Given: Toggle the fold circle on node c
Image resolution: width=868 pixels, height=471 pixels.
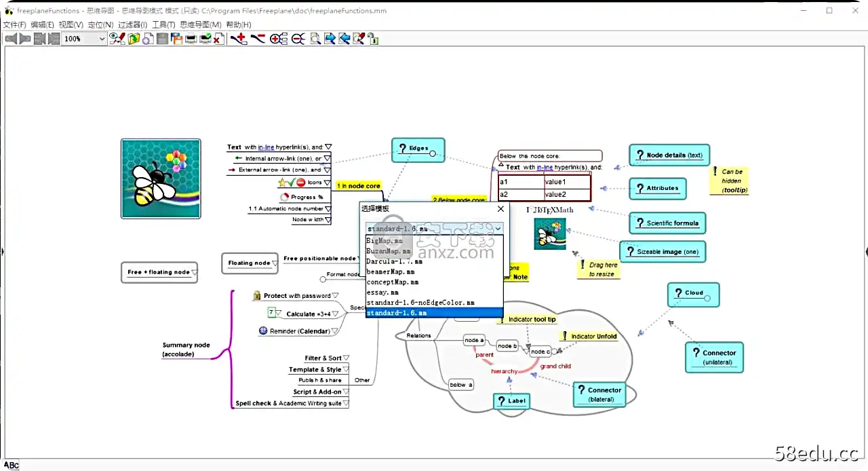Looking at the screenshot, I should (555, 351).
